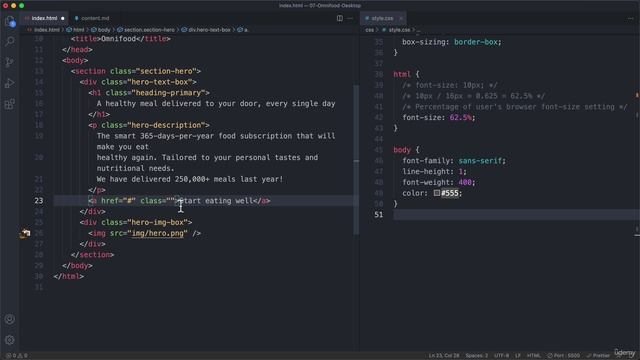Open the Search view in the activity bar
This screenshot has width=640, height=360.
[10, 41]
